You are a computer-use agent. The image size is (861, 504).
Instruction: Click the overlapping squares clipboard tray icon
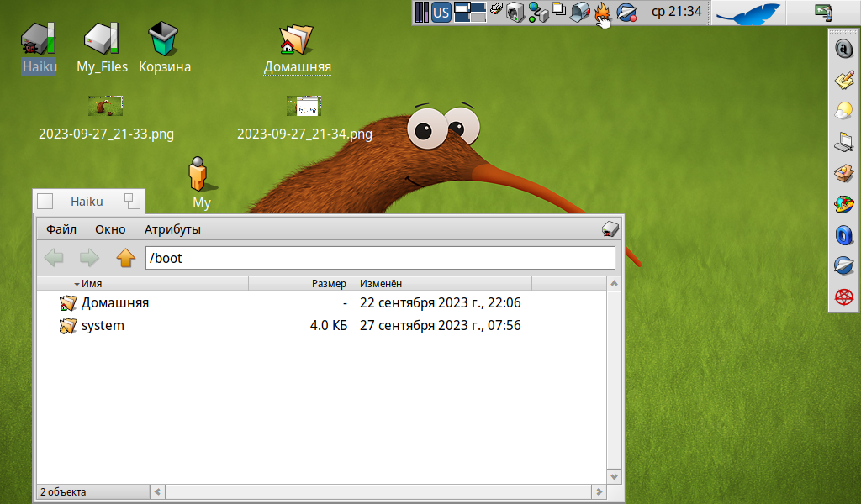pos(559,8)
